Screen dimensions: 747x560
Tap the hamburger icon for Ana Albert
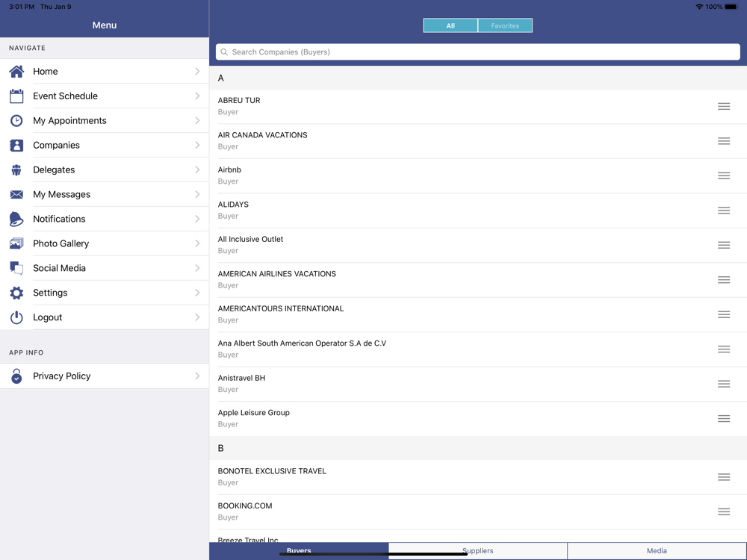[x=724, y=349]
